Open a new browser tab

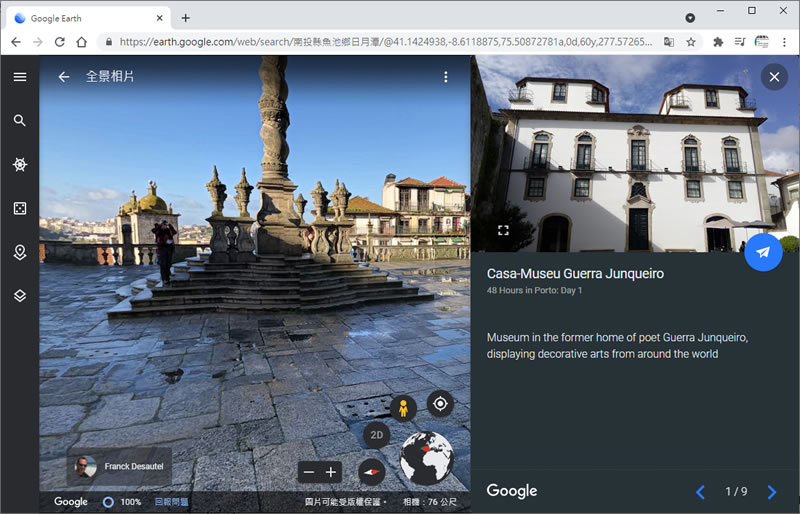tap(186, 18)
